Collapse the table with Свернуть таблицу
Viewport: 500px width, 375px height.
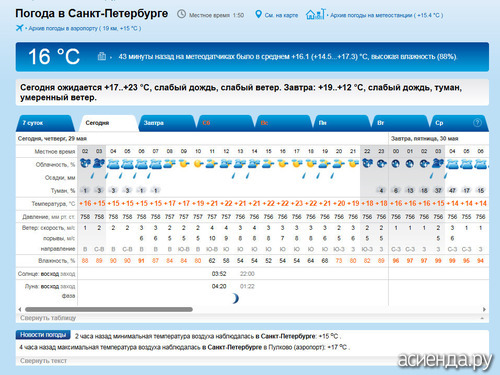(48, 318)
